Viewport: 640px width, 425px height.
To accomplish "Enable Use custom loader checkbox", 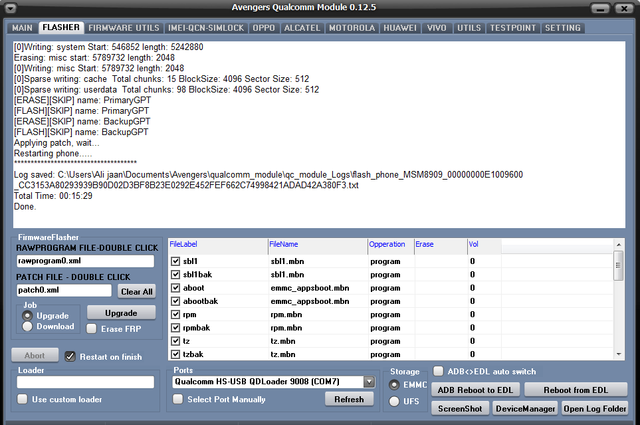I will pos(22,399).
